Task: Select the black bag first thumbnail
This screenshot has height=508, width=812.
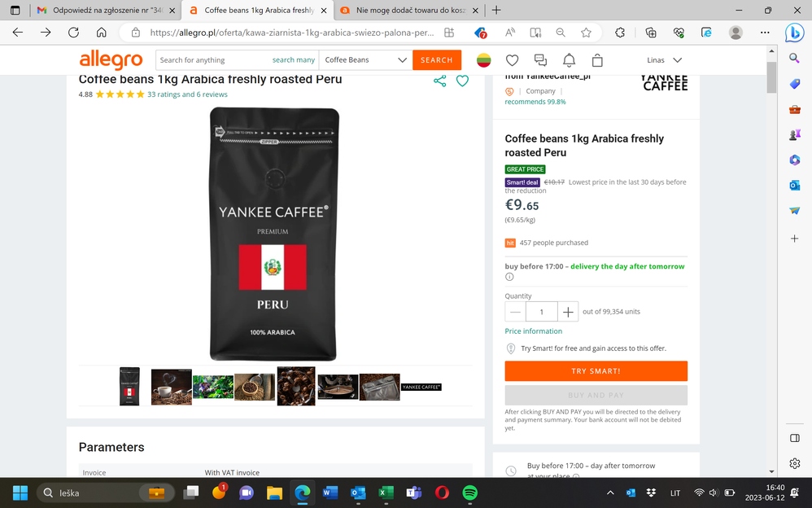Action: point(129,386)
